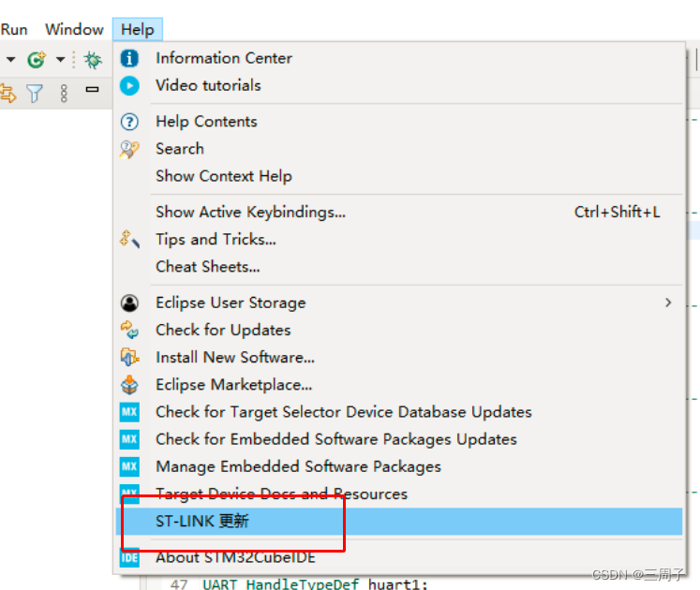Select Check for Updates

click(x=399, y=331)
